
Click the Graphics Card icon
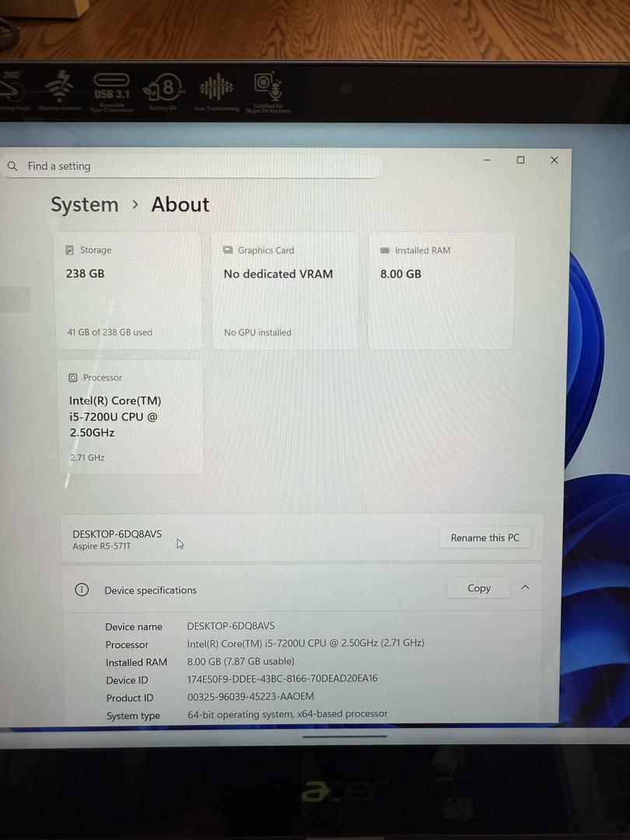[x=228, y=250]
